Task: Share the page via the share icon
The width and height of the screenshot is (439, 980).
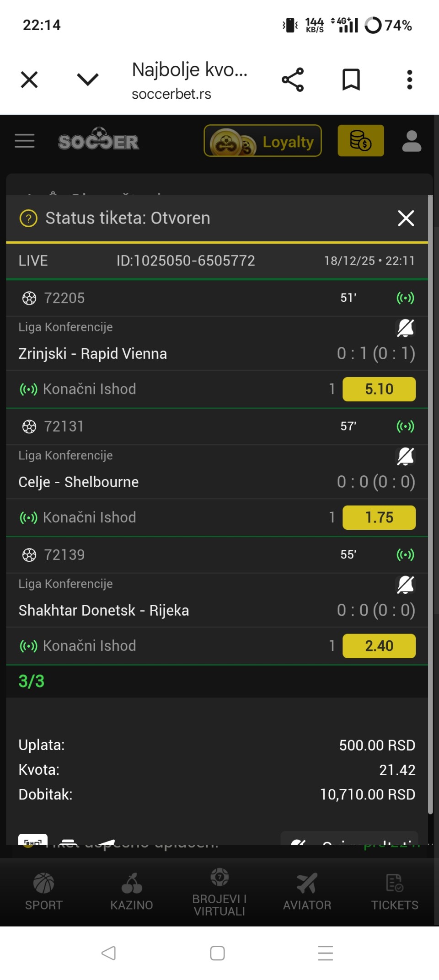Action: pyautogui.click(x=293, y=80)
